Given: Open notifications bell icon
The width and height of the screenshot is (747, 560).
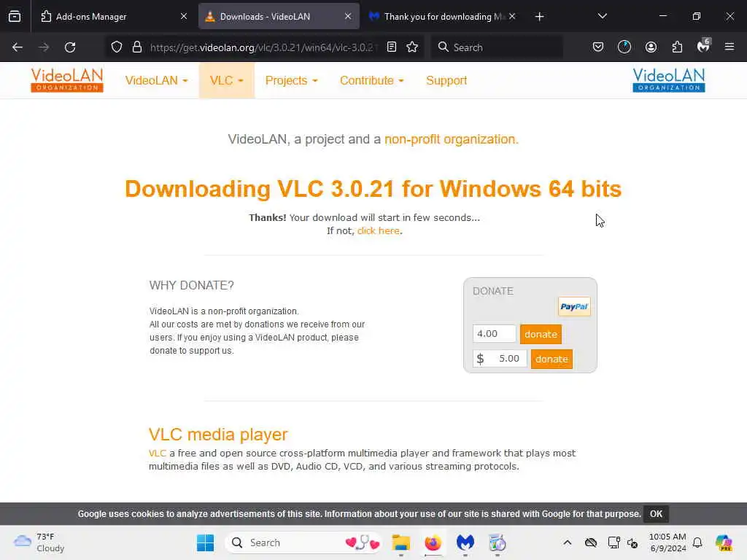Looking at the screenshot, I should coord(697,542).
